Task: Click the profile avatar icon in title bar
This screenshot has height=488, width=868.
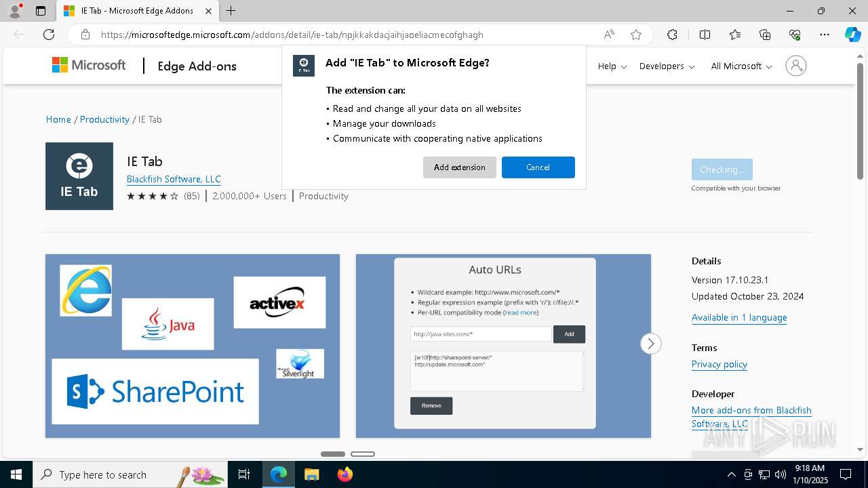Action: click(x=15, y=11)
